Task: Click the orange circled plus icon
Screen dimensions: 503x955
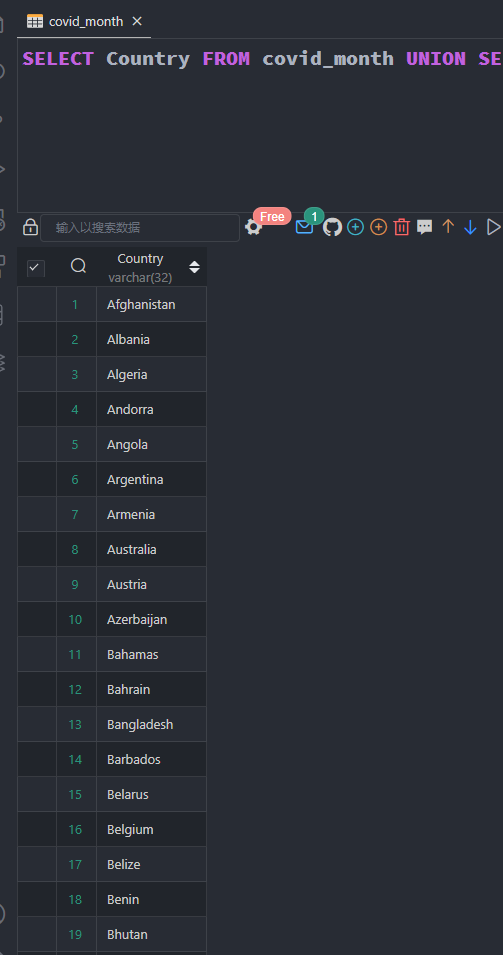Action: tap(379, 228)
